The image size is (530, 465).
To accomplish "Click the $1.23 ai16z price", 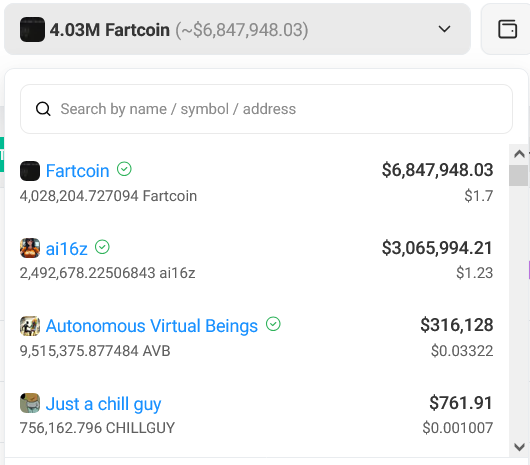I will click(x=475, y=273).
